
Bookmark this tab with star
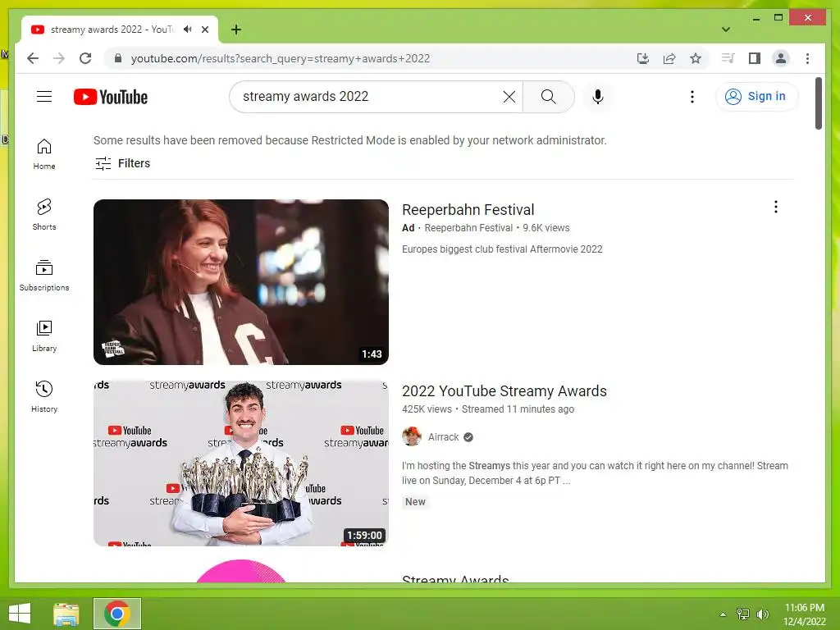click(x=696, y=58)
